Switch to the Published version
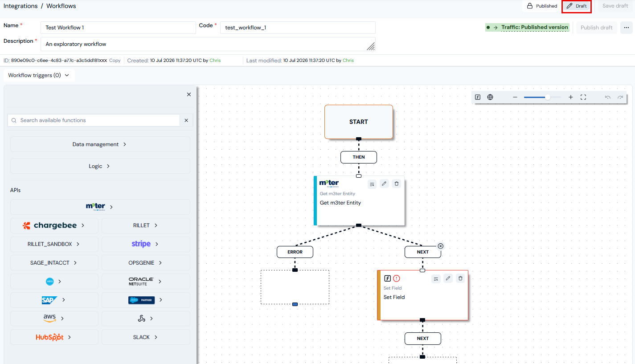This screenshot has height=364, width=635. 542,6
